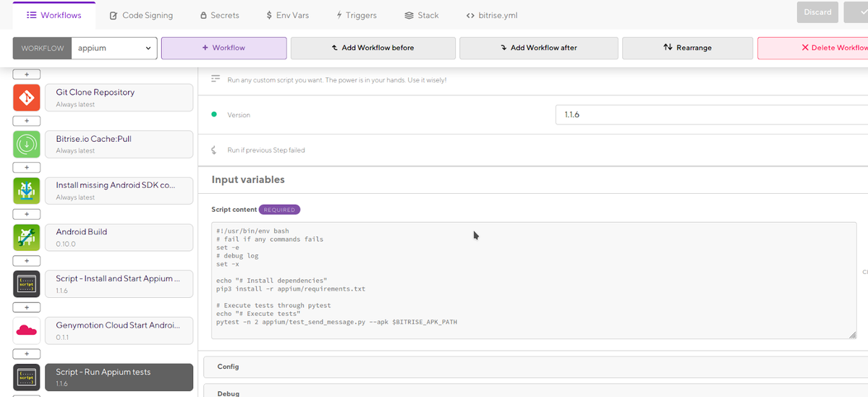Click the step description lines icon

click(215, 79)
